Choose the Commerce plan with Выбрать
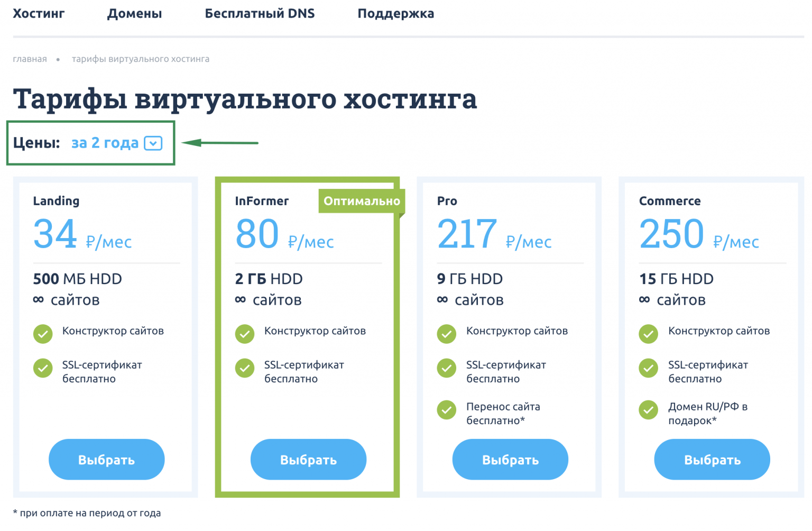812x531 pixels. pyautogui.click(x=712, y=459)
